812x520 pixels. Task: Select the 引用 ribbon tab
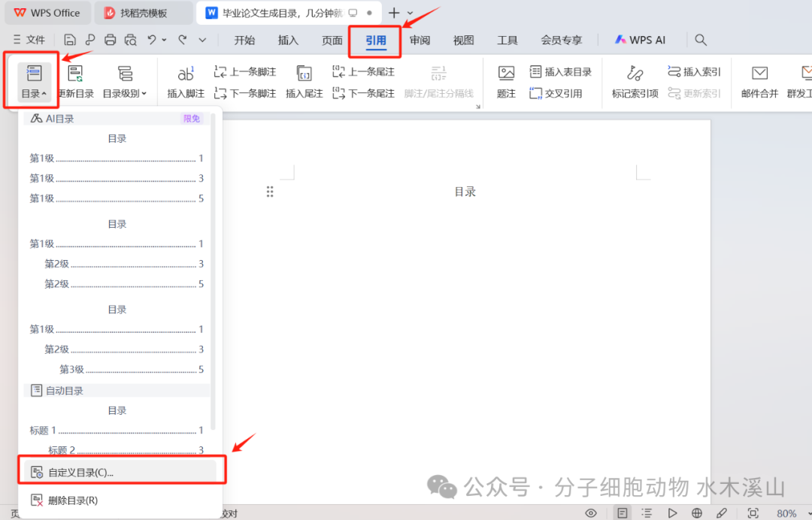(x=375, y=40)
